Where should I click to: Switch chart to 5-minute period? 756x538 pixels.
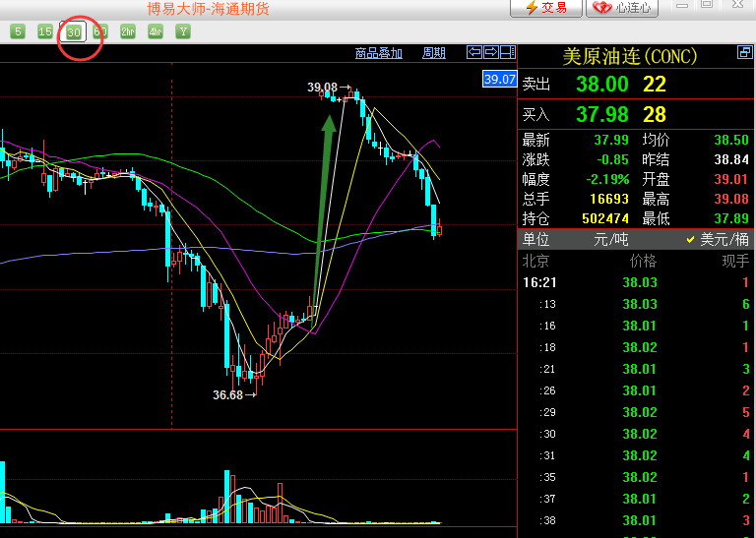[18, 31]
